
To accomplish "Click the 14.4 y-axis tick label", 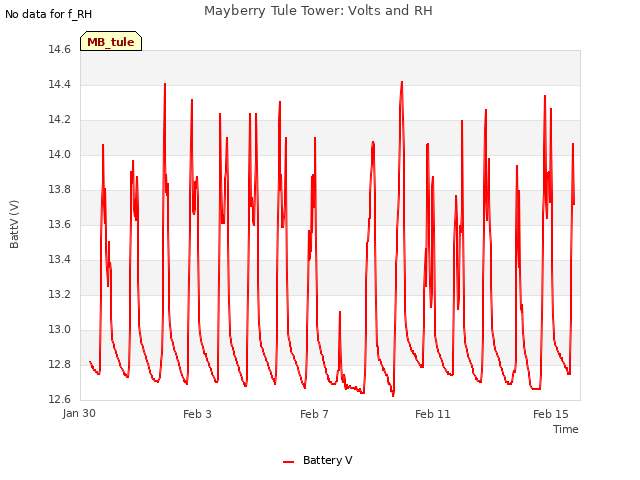I will tap(59, 84).
